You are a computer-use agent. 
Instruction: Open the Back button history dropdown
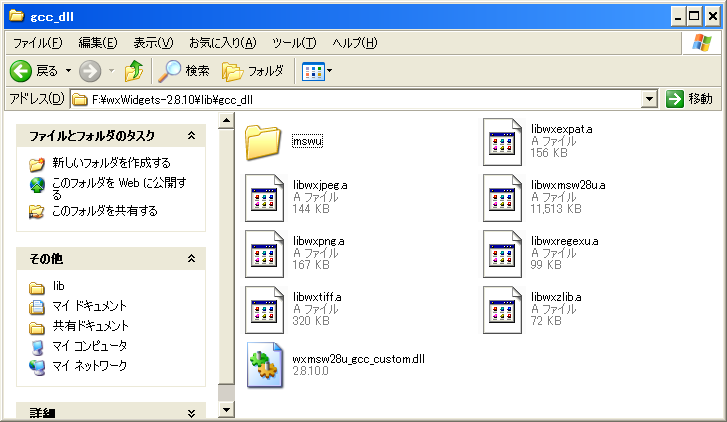tap(68, 71)
